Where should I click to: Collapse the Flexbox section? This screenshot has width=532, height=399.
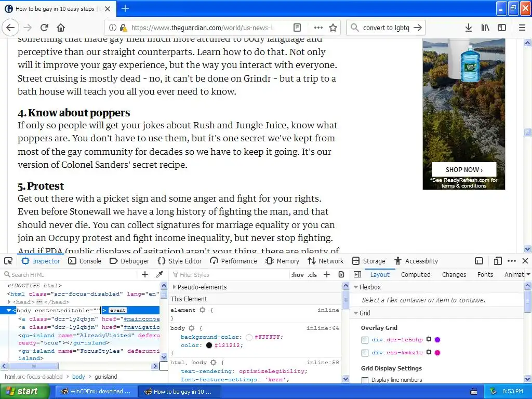(x=356, y=287)
